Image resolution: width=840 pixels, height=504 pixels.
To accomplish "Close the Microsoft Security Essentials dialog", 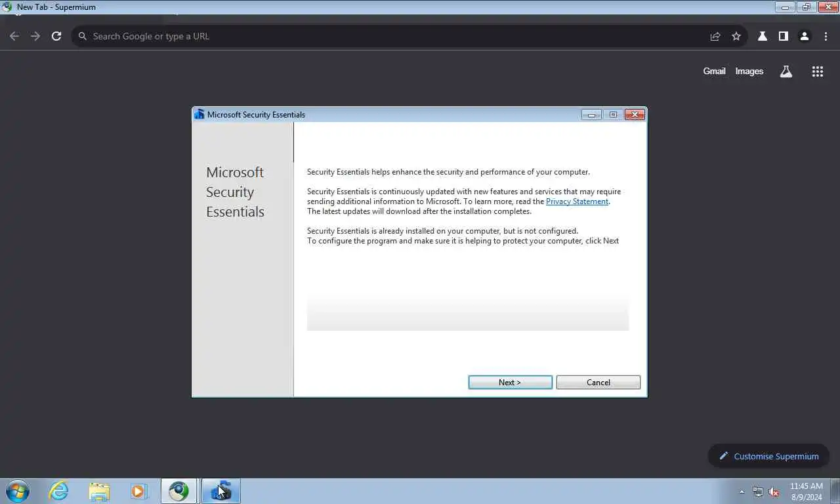I will tap(635, 115).
